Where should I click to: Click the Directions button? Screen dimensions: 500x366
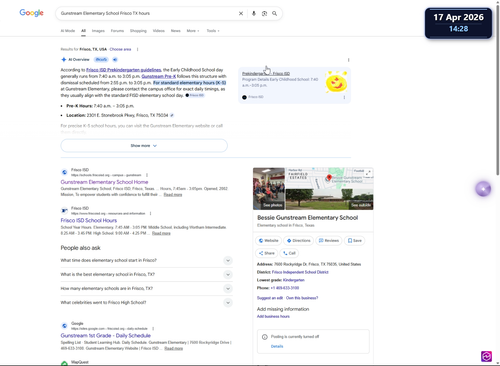[299, 241]
